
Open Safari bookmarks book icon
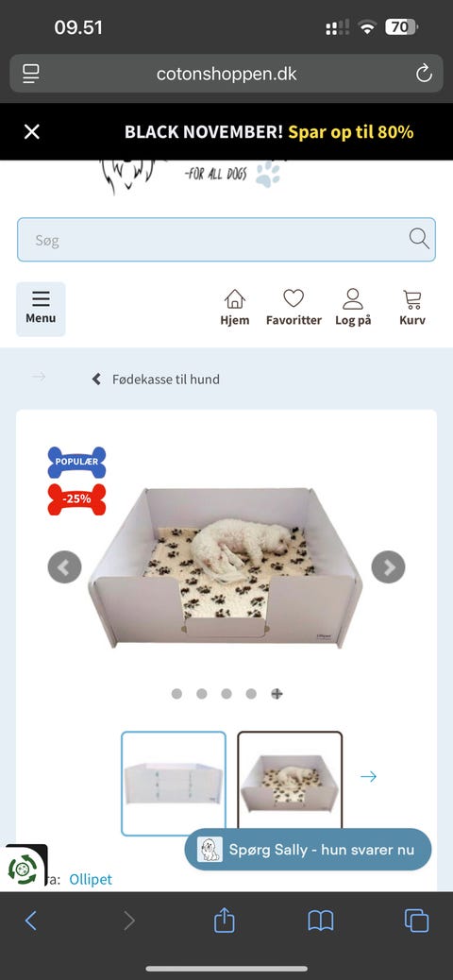tap(321, 921)
